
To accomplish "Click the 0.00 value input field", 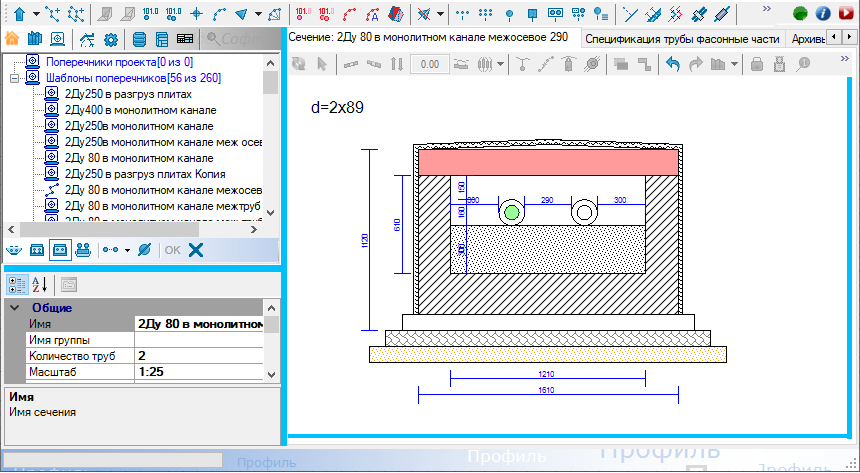I will point(429,64).
